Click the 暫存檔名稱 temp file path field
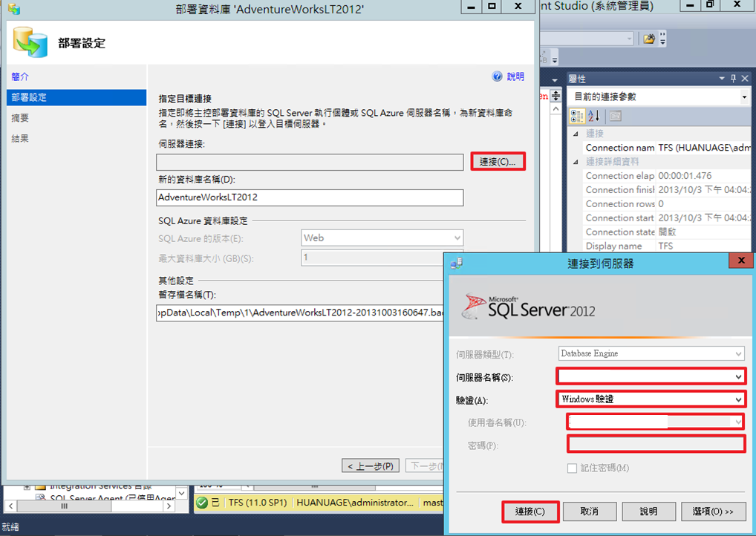The height and width of the screenshot is (536, 756). (300, 313)
